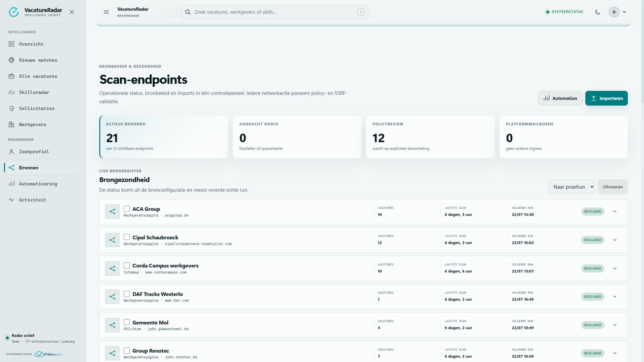The width and height of the screenshot is (644, 362).
Task: Focus the vacatures search field
Action: coord(274,12)
